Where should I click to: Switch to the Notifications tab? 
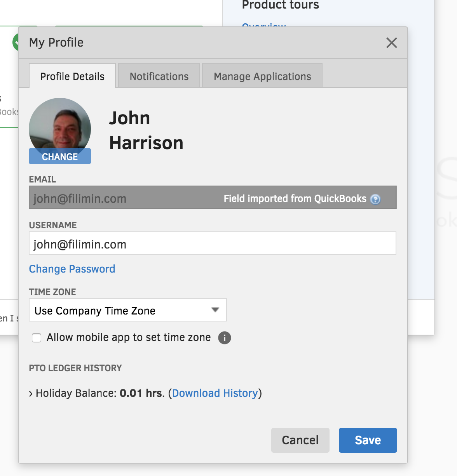pyautogui.click(x=159, y=76)
